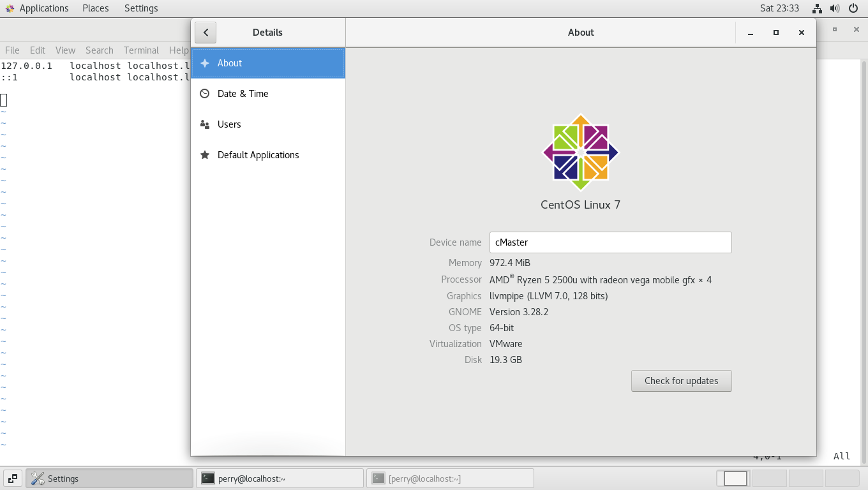Click the clock showing Sat 23:33
The width and height of the screenshot is (868, 490).
pyautogui.click(x=779, y=8)
